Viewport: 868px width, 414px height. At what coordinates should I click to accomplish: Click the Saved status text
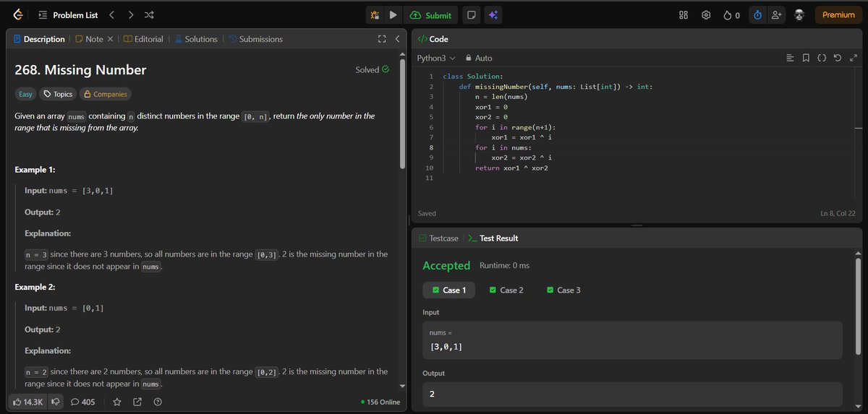click(427, 214)
